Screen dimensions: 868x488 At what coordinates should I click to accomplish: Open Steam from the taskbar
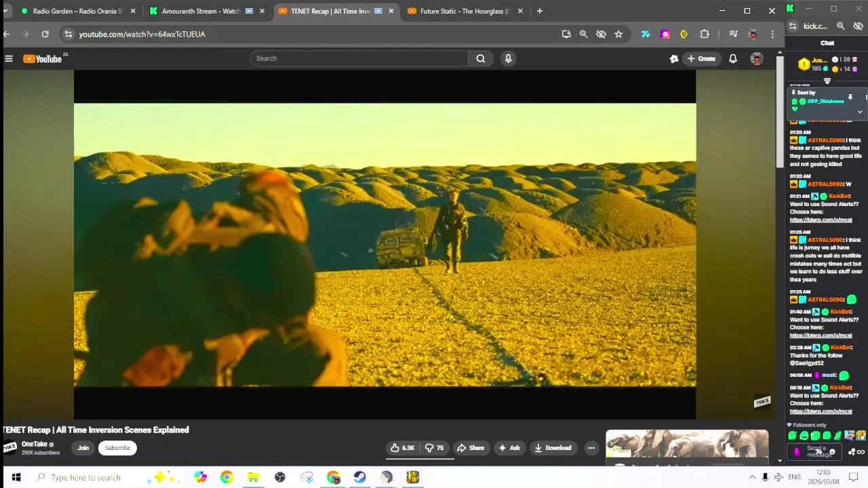(359, 477)
